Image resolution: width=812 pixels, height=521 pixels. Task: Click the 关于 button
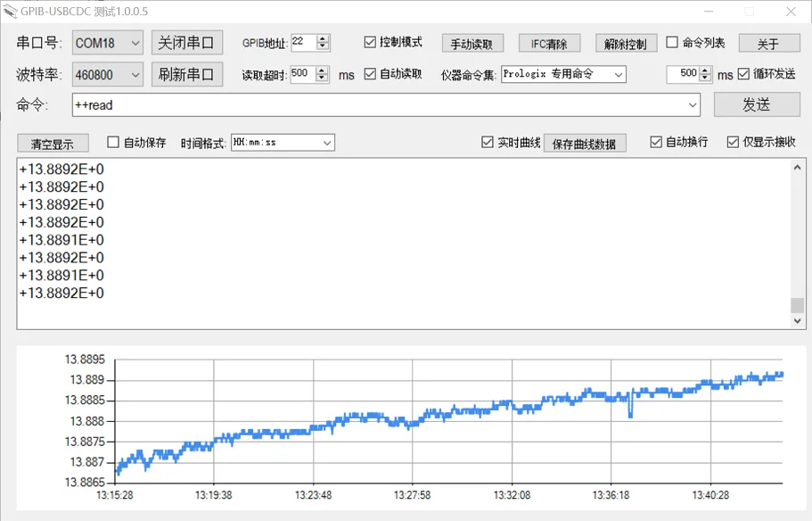coord(769,44)
